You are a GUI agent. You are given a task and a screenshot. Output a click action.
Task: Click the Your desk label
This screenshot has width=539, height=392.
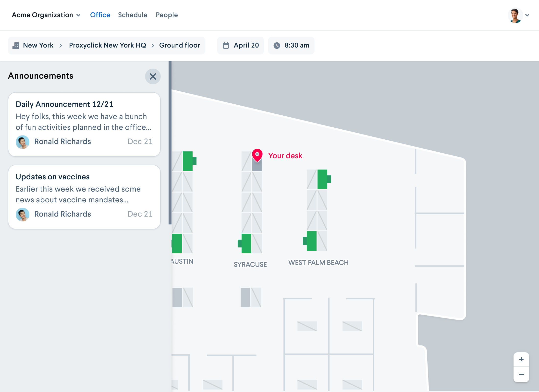(x=285, y=156)
